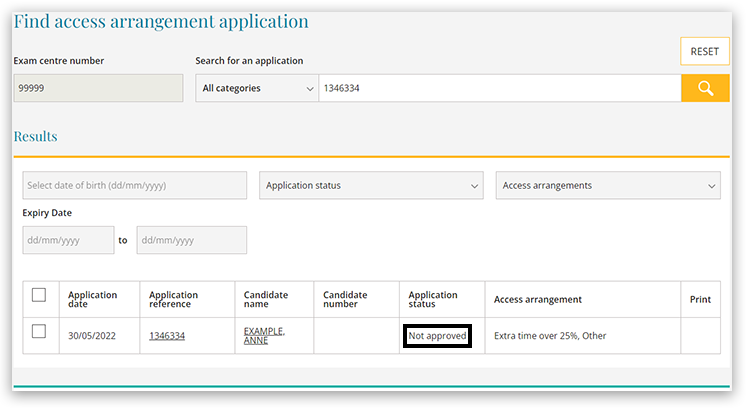This screenshot has width=750, height=409.
Task: Click the Application date column header
Action: pos(92,299)
